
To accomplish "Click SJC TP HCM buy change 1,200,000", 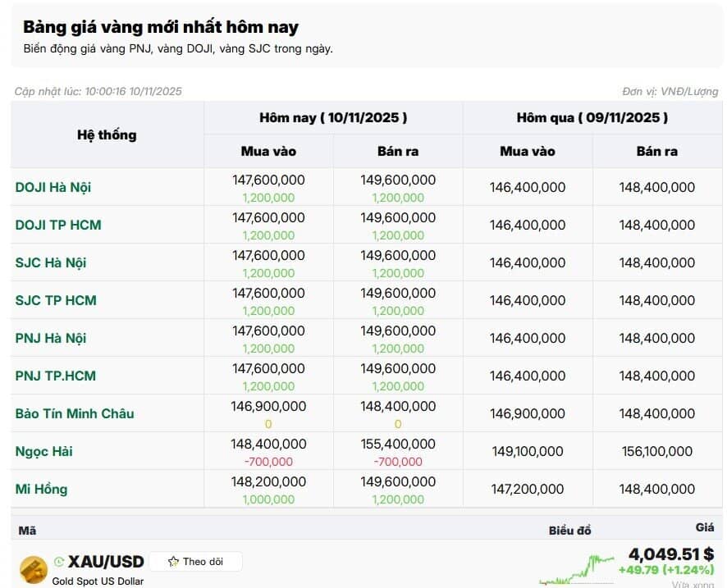I will tap(268, 311).
